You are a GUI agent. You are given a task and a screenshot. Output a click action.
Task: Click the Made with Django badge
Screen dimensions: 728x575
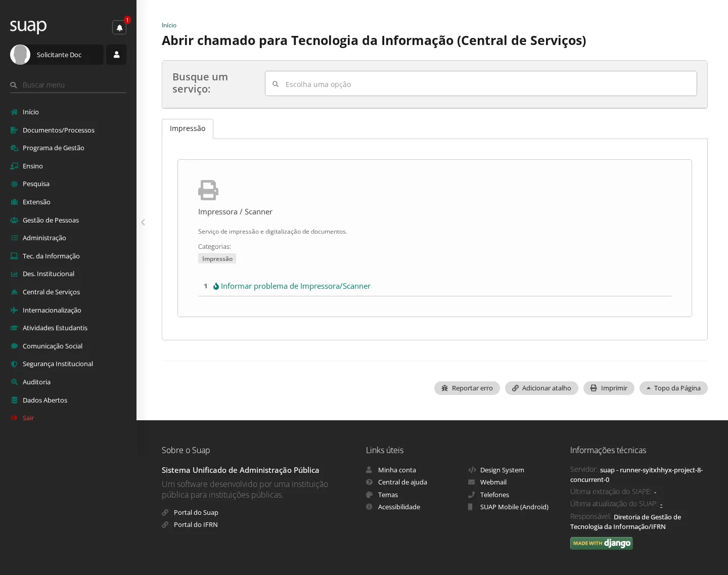[602, 543]
